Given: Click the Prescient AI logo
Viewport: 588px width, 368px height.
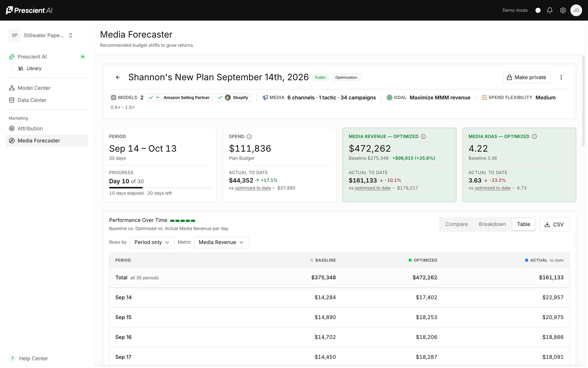Looking at the screenshot, I should (x=29, y=10).
